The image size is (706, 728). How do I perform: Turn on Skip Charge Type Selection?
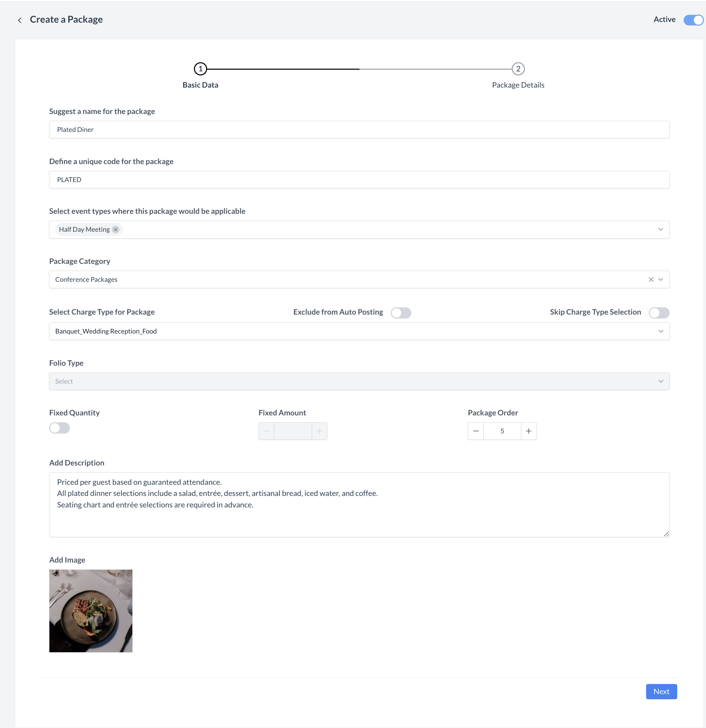coord(659,313)
